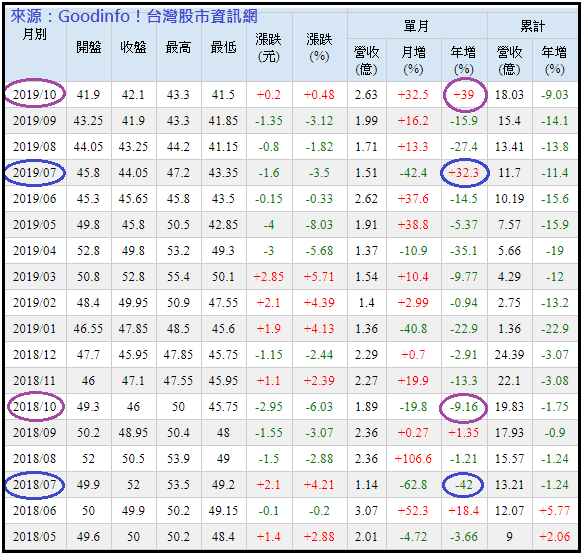Click the +2.85 price change value
This screenshot has width=584, height=554.
click(269, 277)
